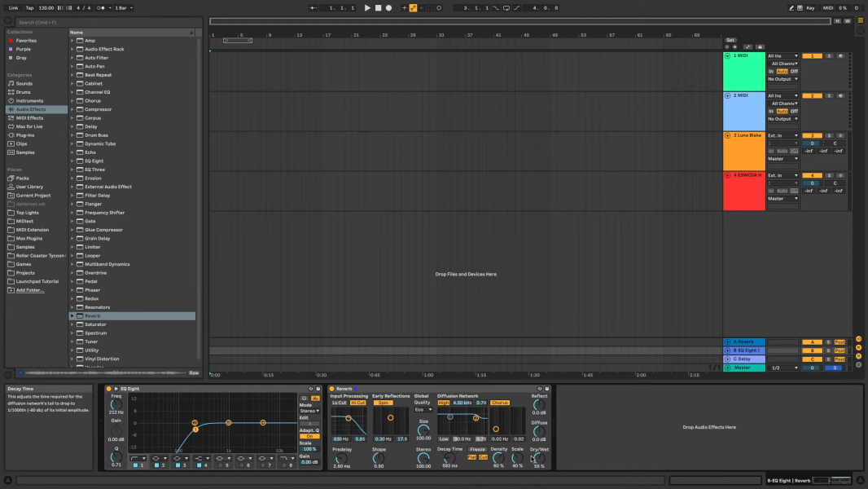The image size is (868, 489).
Task: Open track 3 Luna Blake Master output dropdown
Action: [x=783, y=159]
